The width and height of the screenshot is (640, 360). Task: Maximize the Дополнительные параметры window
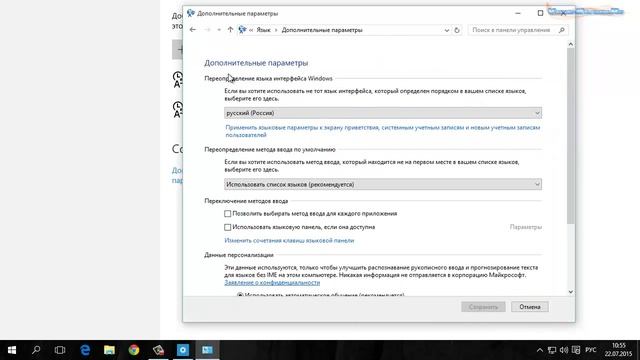[540, 13]
